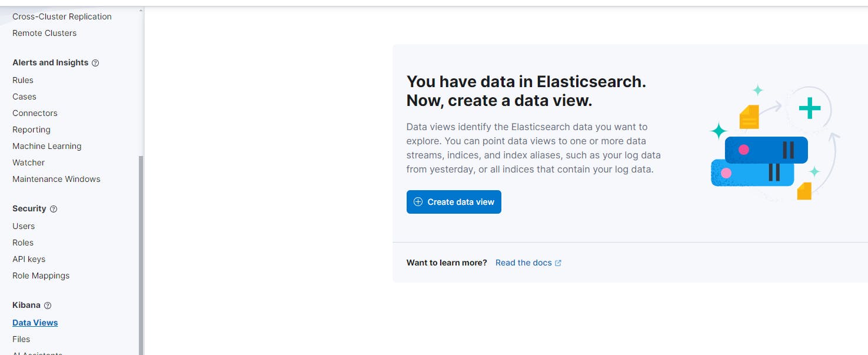Click the Kibana section help icon
868x355 pixels.
pyautogui.click(x=48, y=306)
